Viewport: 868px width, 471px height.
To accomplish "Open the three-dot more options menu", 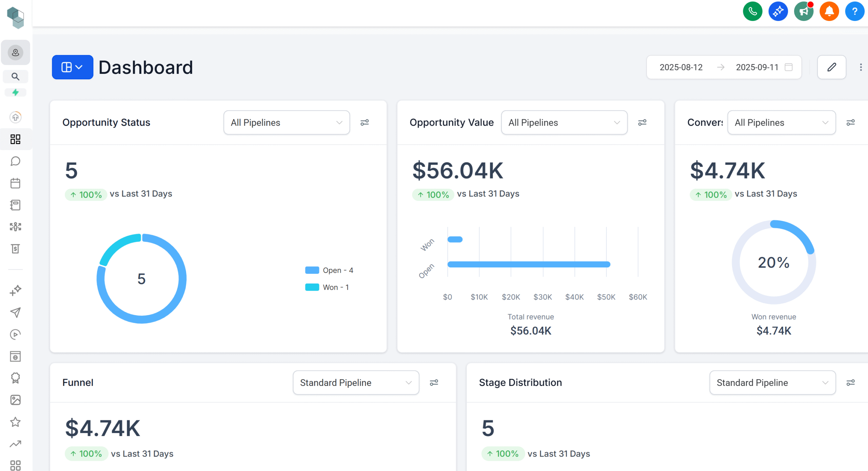I will pyautogui.click(x=861, y=67).
